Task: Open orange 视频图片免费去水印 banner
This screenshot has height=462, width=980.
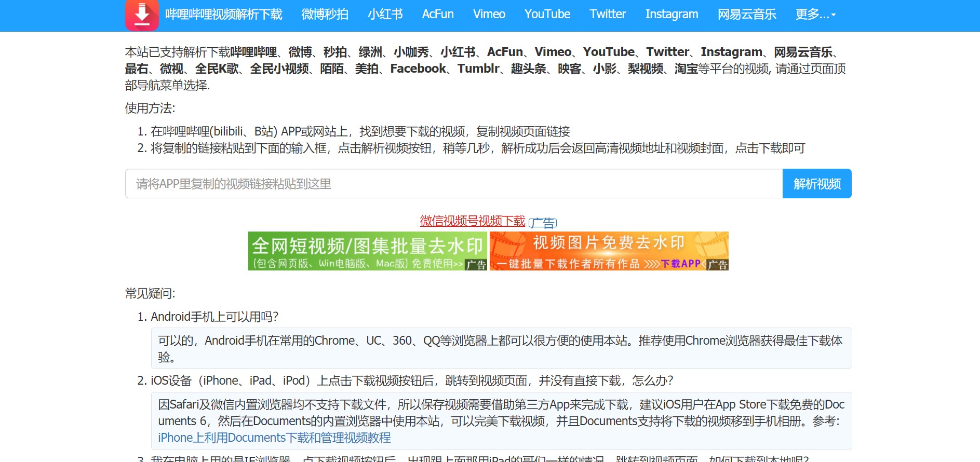Action: point(609,251)
